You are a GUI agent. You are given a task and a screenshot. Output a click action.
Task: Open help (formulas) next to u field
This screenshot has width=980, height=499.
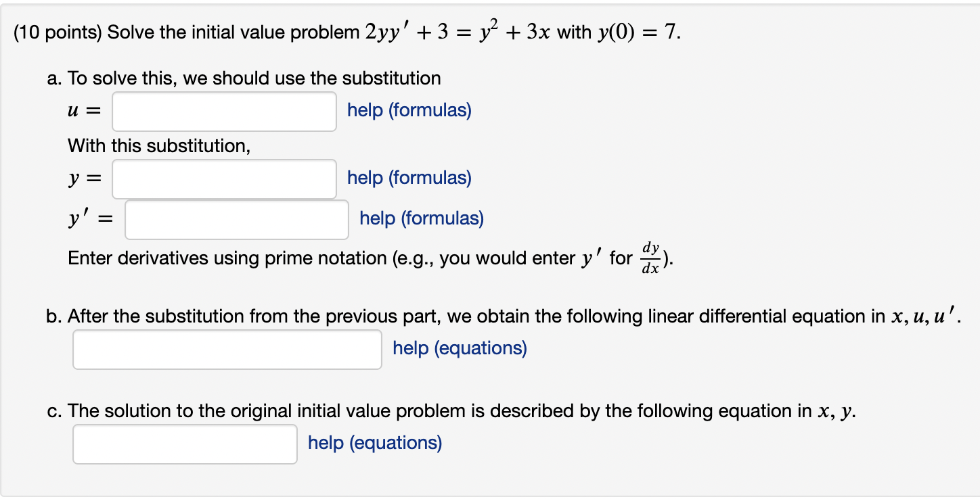pyautogui.click(x=409, y=110)
